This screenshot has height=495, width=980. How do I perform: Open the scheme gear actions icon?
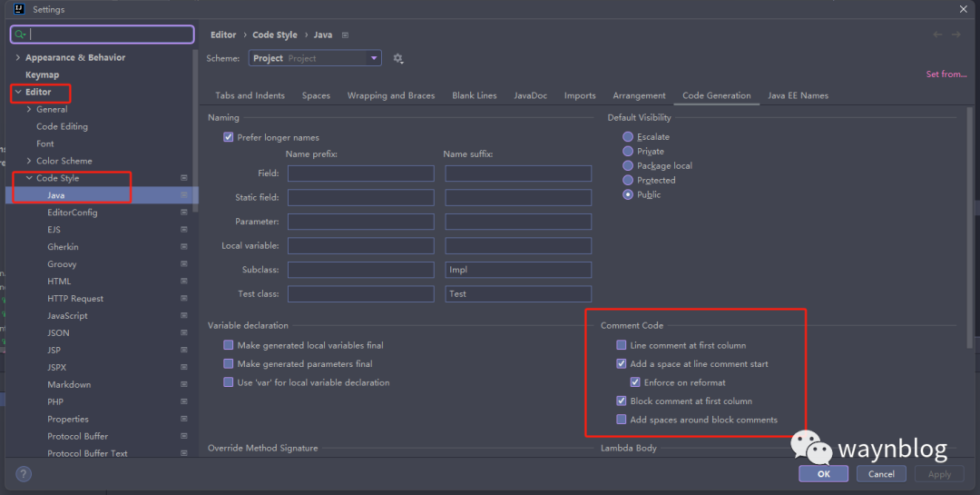[397, 58]
